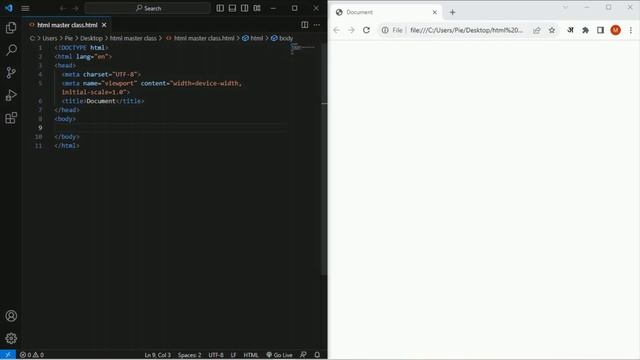640x360 pixels.
Task: Toggle the Chrome side panel
Action: pyautogui.click(x=600, y=30)
